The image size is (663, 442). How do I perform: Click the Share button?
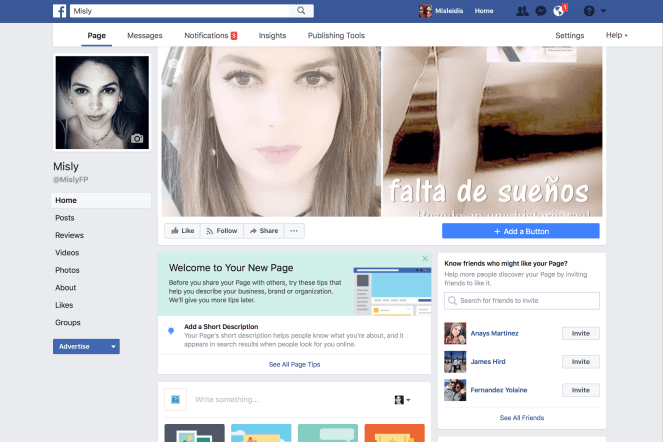click(264, 231)
